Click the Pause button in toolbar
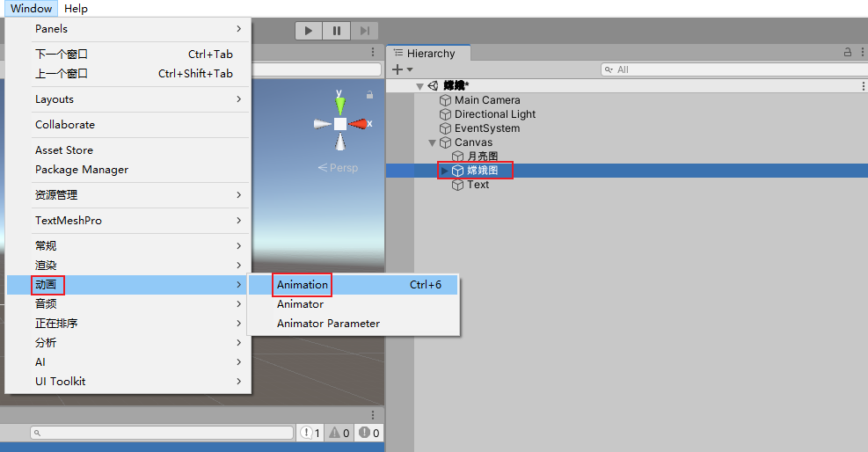Image resolution: width=868 pixels, height=452 pixels. click(337, 31)
